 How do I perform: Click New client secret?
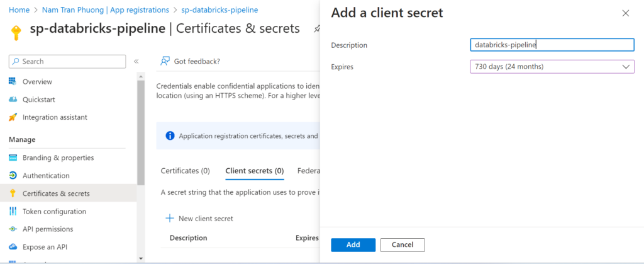pyautogui.click(x=199, y=219)
